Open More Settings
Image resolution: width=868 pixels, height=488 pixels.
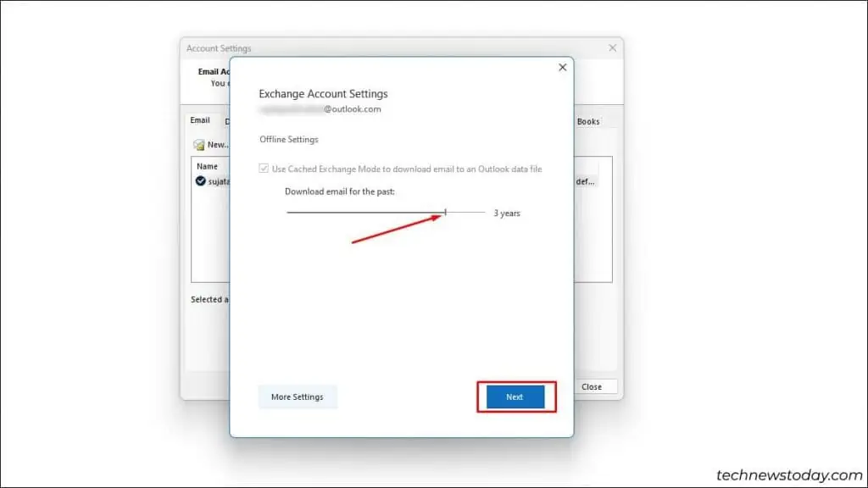coord(297,396)
